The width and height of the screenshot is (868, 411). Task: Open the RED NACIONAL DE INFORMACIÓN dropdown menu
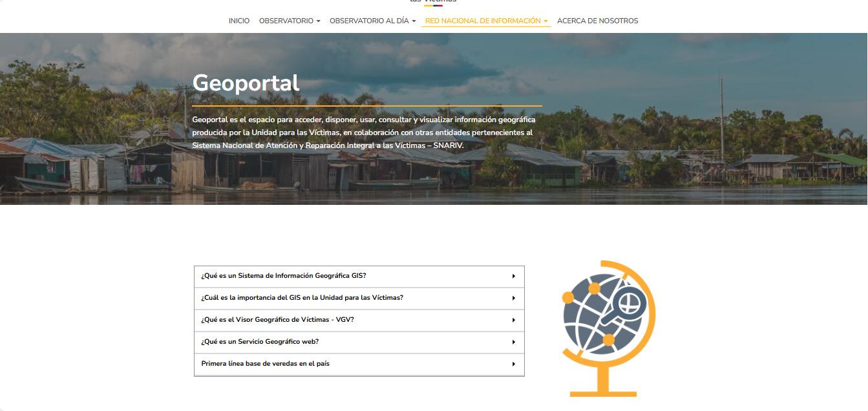[486, 21]
